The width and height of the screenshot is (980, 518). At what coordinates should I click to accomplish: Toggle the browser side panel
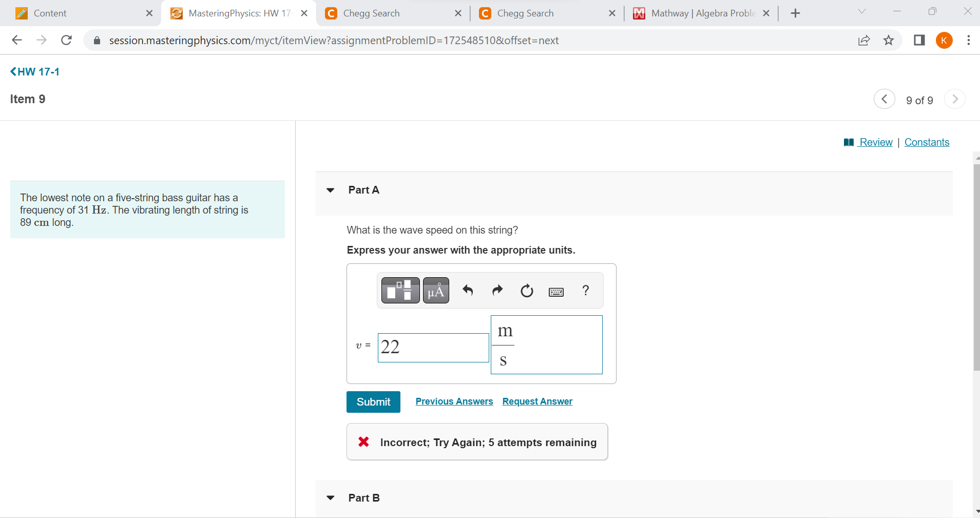click(x=919, y=40)
